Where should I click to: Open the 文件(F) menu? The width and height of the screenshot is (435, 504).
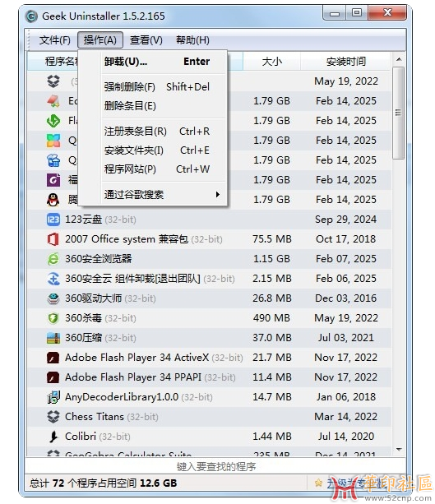(55, 40)
